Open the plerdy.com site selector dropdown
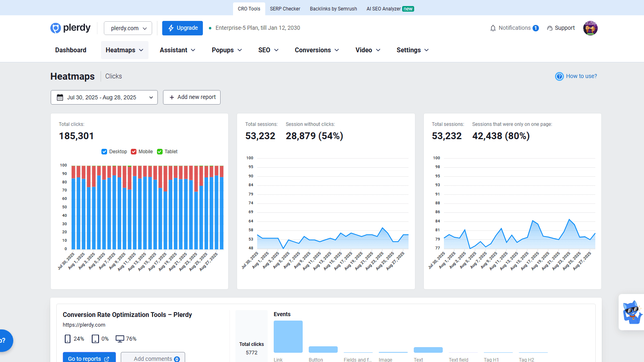 (x=128, y=28)
